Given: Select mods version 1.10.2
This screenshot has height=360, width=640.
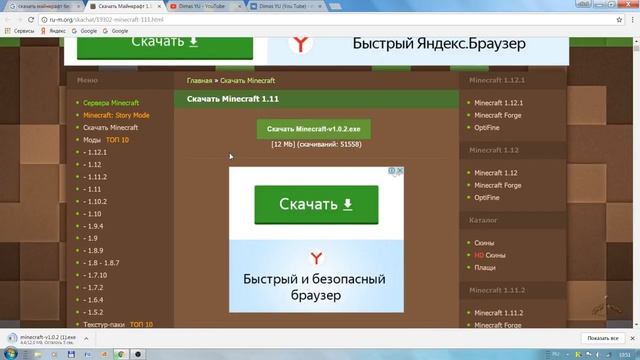Looking at the screenshot, I should (x=95, y=201).
